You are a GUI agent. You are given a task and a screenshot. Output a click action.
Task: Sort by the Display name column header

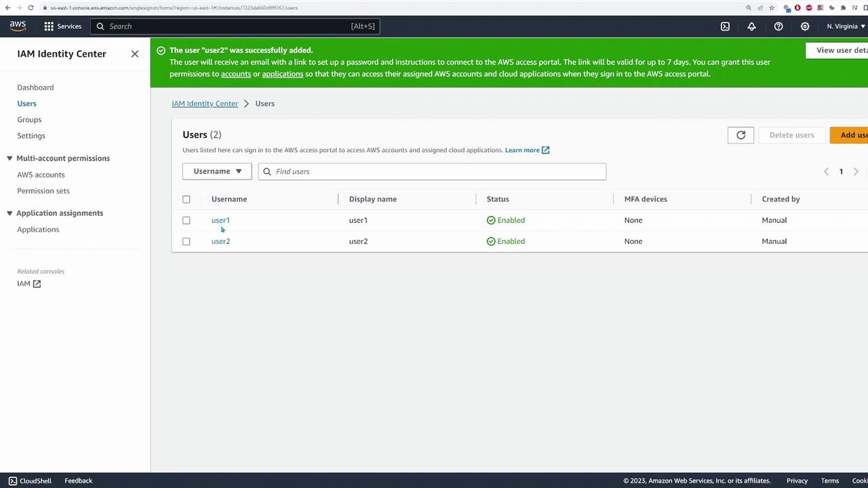tap(373, 199)
